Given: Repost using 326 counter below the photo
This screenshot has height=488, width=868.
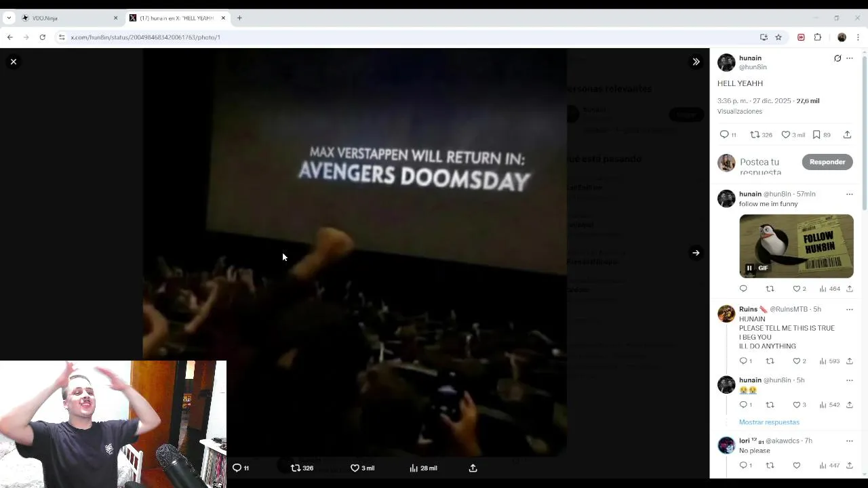Looking at the screenshot, I should click(x=302, y=468).
